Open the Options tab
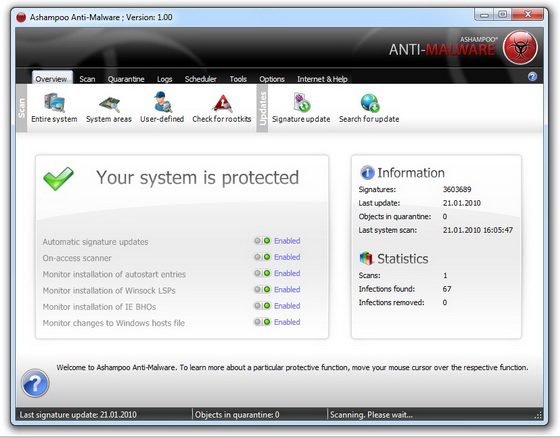Viewport: 560px width, 438px height. pos(272,79)
